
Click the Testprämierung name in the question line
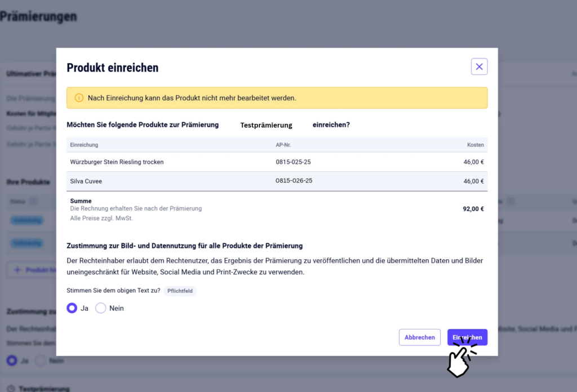click(x=266, y=125)
